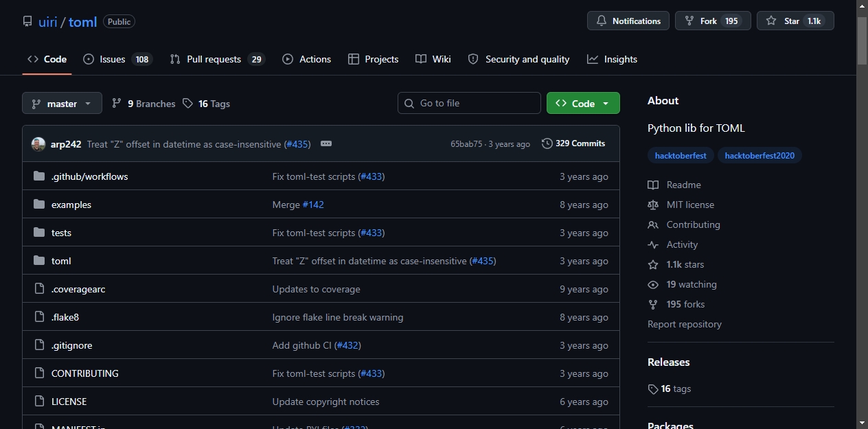Open the Issues tab

click(117, 59)
